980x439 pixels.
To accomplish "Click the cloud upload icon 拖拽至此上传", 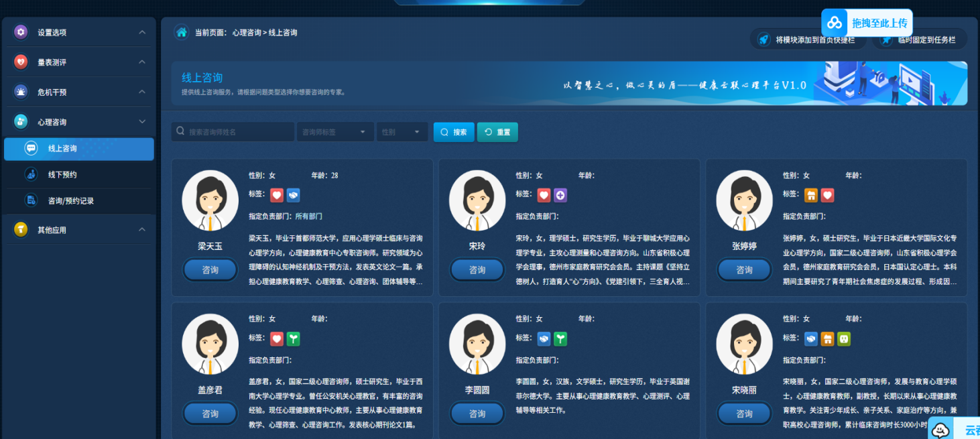I will (x=835, y=23).
